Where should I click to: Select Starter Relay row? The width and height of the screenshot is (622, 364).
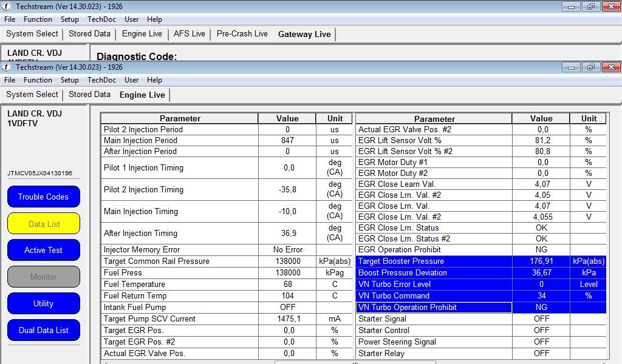tap(481, 353)
